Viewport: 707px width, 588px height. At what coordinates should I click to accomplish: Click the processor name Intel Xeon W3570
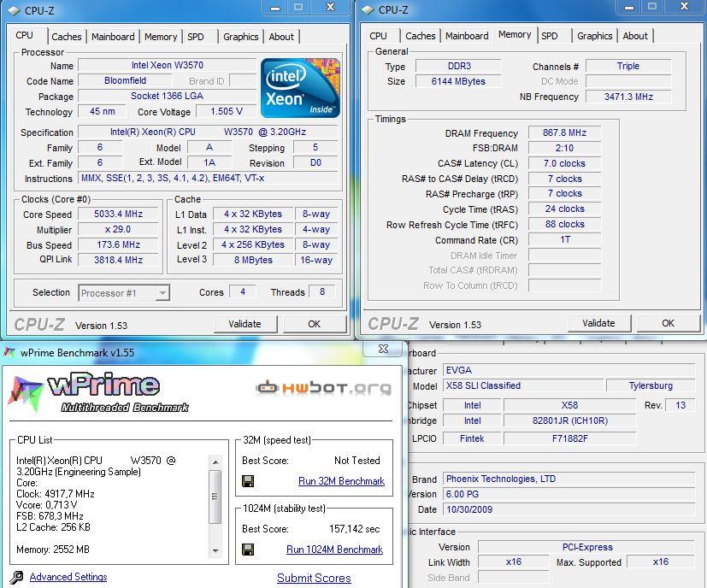point(167,66)
